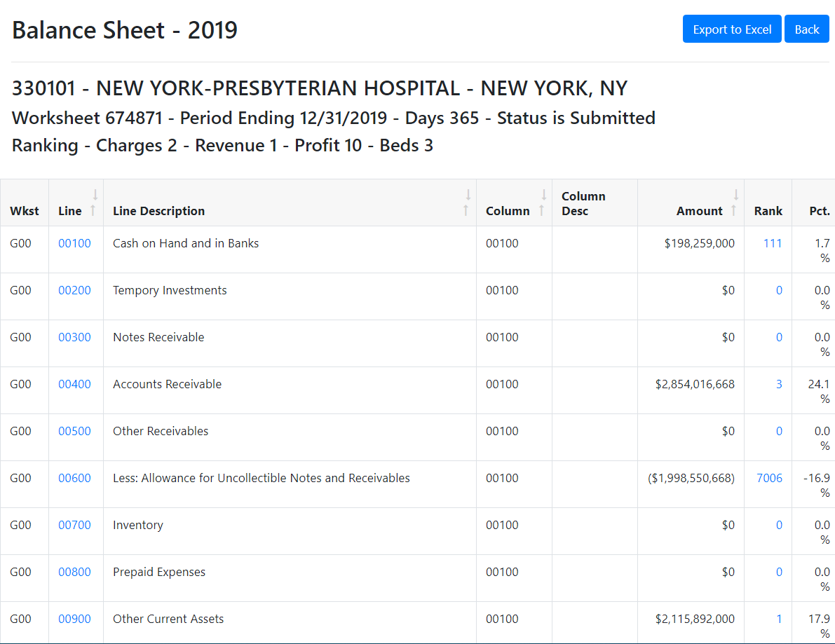This screenshot has width=835, height=644.
Task: Sort by Column header arrows
Action: coord(543,203)
